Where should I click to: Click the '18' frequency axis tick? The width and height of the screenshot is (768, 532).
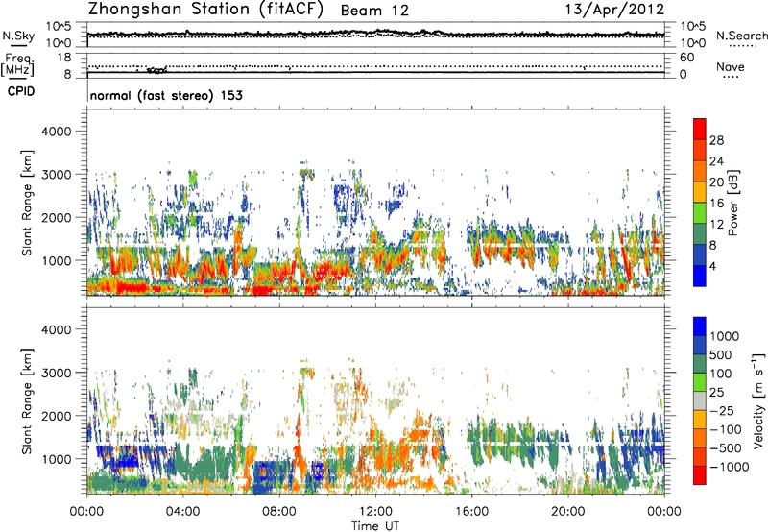[64, 58]
